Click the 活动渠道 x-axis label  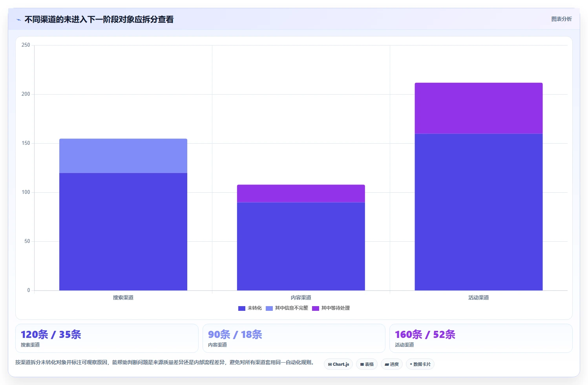point(478,297)
